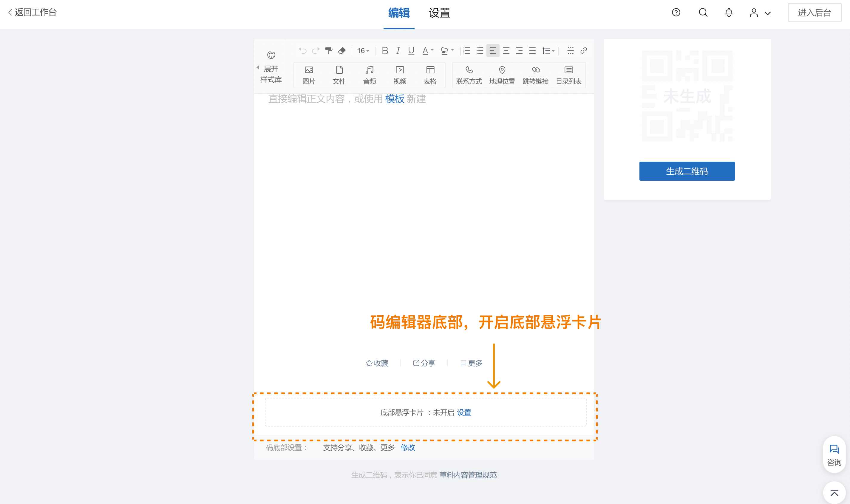Click the back-to-top arrow button

coord(834,492)
